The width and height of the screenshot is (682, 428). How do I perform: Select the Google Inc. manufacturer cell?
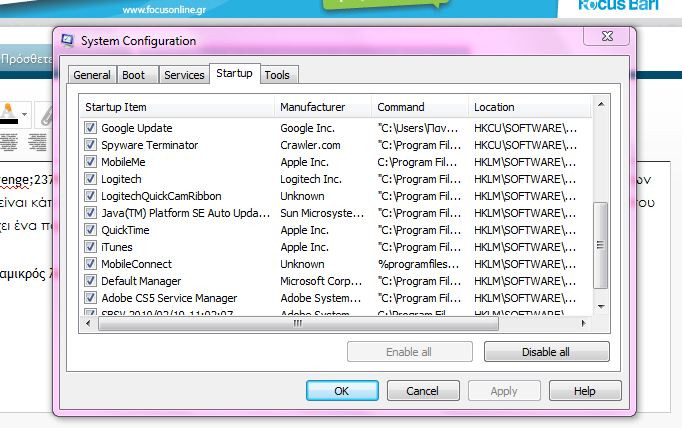(x=308, y=128)
